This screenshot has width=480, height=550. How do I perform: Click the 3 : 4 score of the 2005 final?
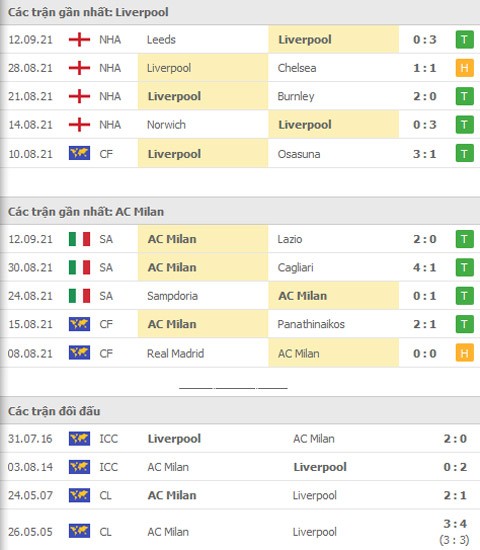pos(455,524)
